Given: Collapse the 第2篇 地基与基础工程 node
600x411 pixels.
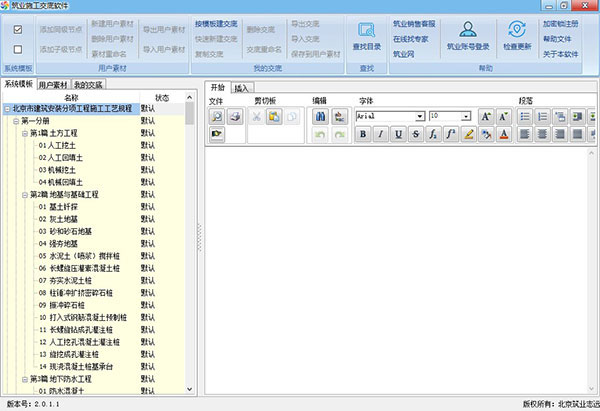Looking at the screenshot, I should pyautogui.click(x=25, y=194).
